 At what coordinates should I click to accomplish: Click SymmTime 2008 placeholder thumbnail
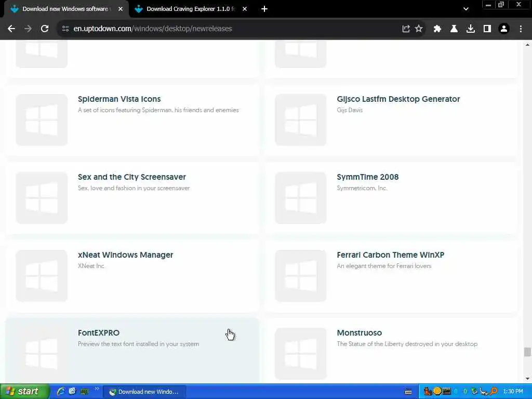301,198
